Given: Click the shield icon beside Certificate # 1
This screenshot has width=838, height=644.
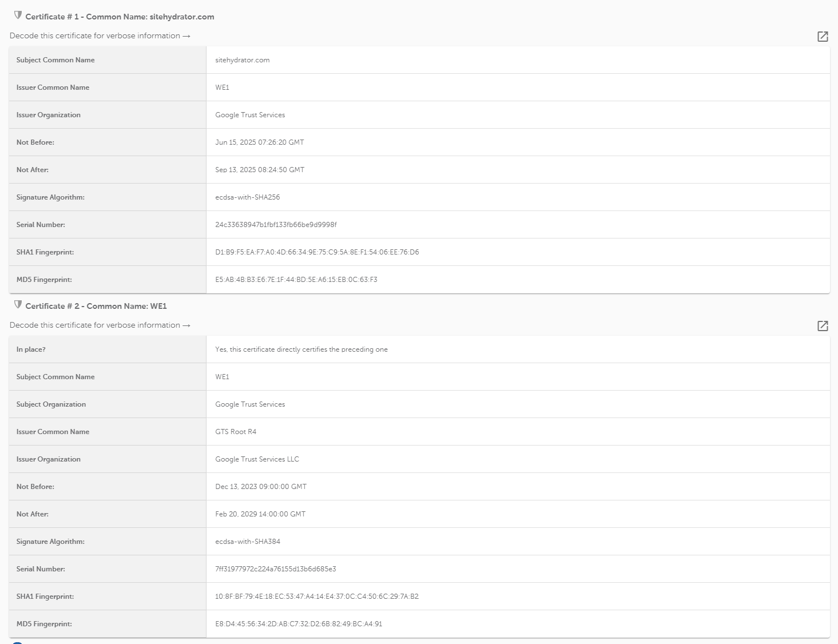Looking at the screenshot, I should pyautogui.click(x=18, y=15).
